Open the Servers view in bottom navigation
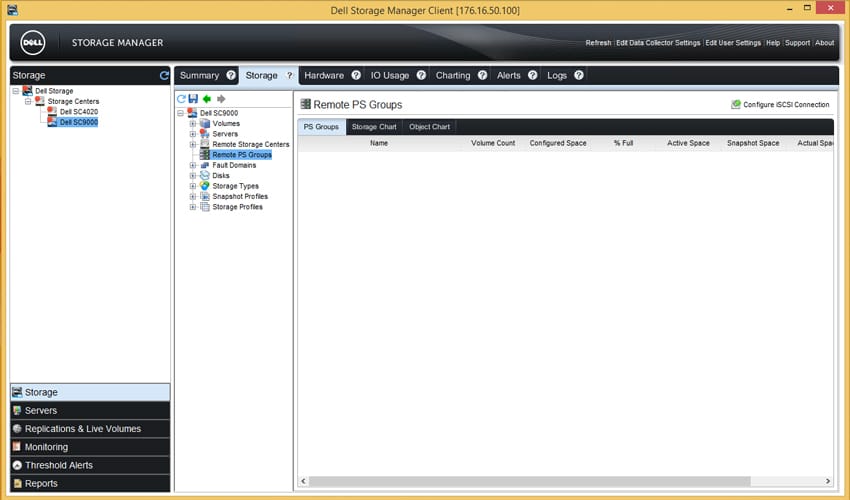The height and width of the screenshot is (500, 850). tap(90, 411)
